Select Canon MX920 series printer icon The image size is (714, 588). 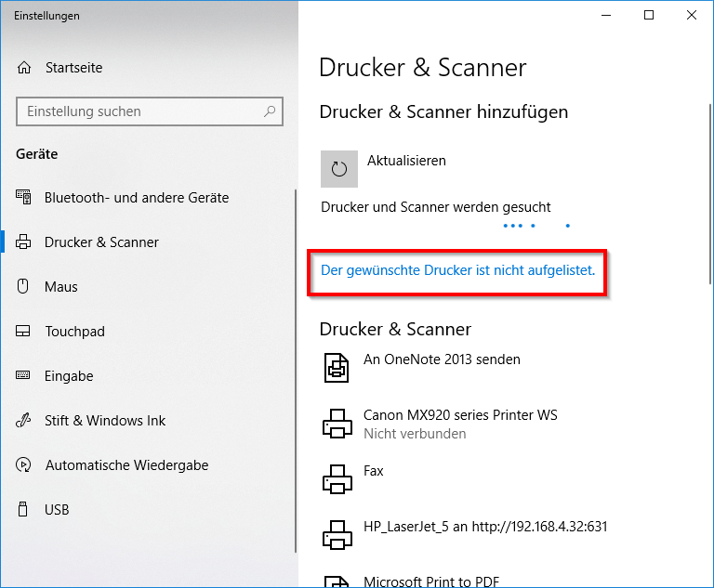(x=337, y=424)
